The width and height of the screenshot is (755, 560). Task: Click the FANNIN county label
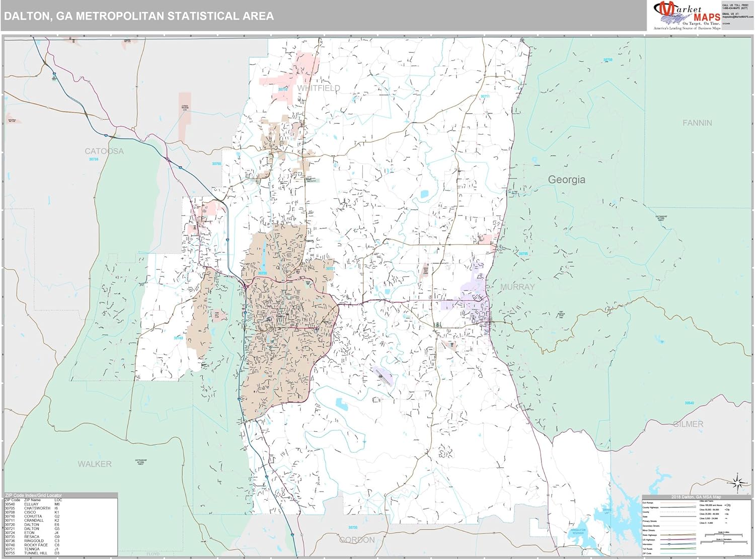(697, 123)
